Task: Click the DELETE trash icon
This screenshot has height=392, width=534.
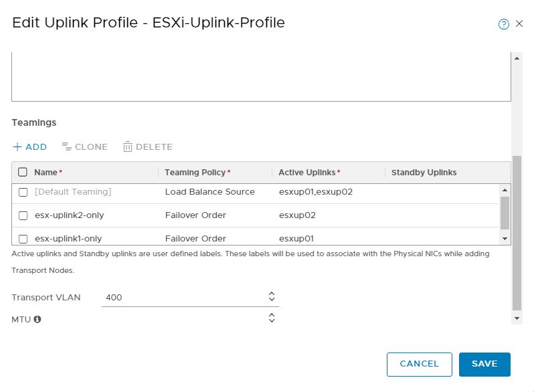Action: click(x=127, y=147)
